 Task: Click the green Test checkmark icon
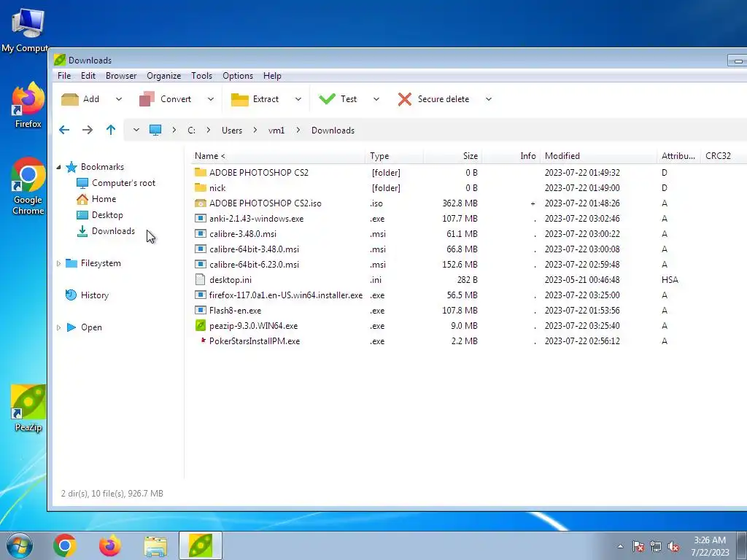(328, 99)
